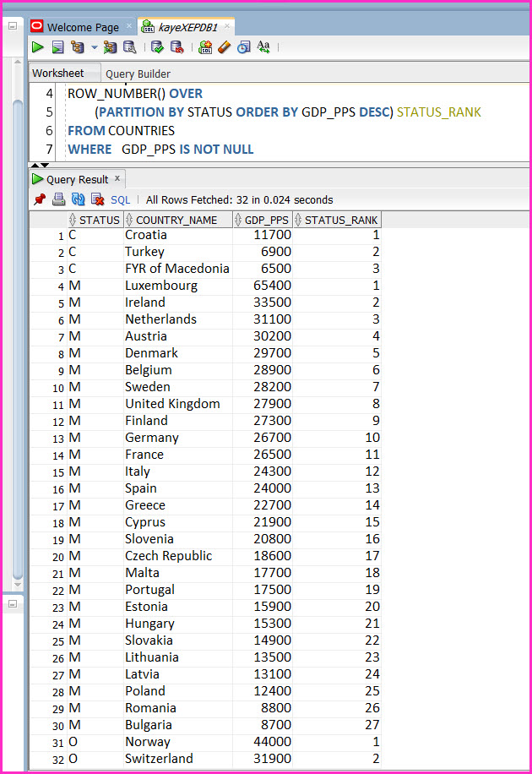Screen dimensions: 532x774
Task: Click the Switzerland cell
Action: click(177, 759)
